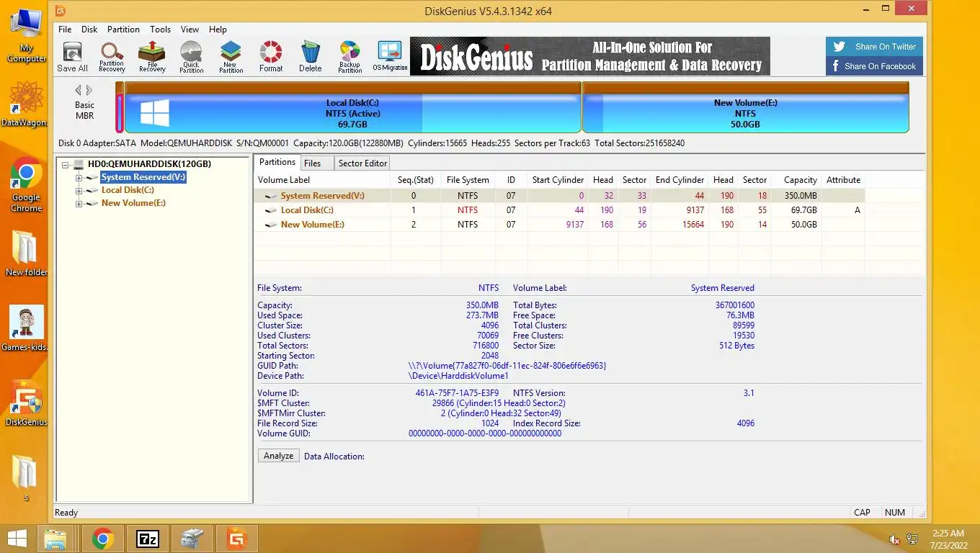980x553 pixels.
Task: Open Chrome from the taskbar
Action: click(103, 539)
